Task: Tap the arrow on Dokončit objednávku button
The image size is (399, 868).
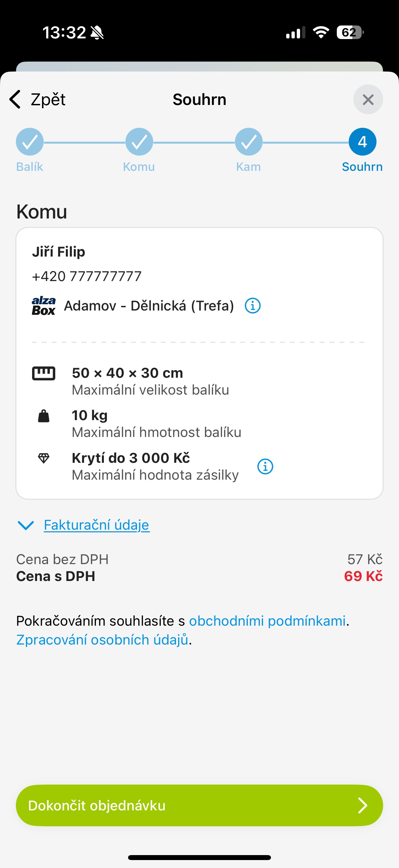Action: point(362,805)
